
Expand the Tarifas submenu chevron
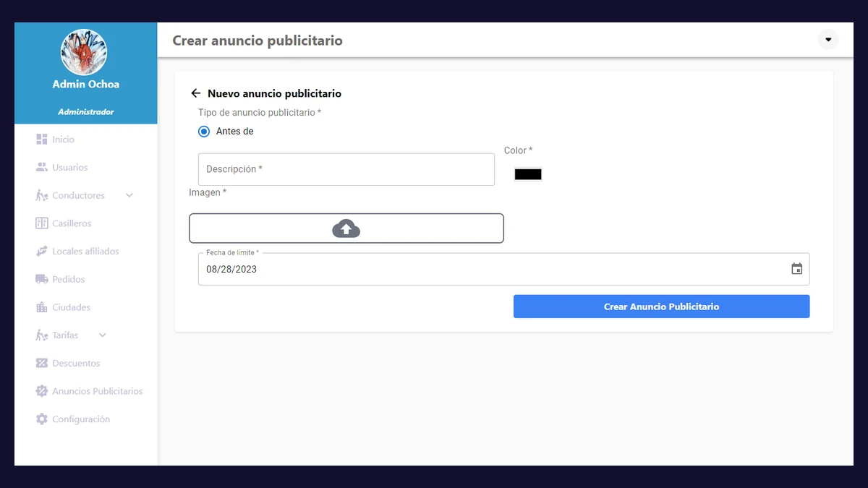102,335
